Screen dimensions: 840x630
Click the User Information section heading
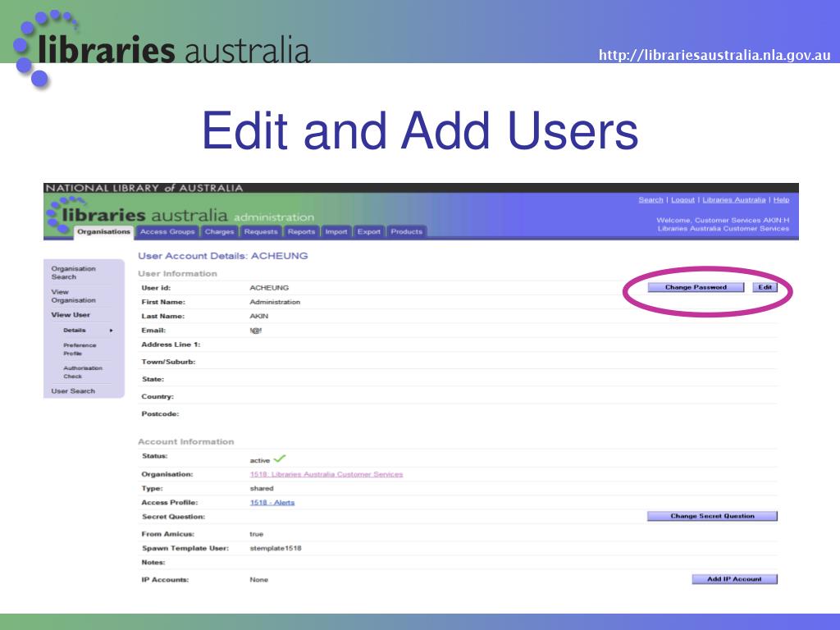pyautogui.click(x=177, y=274)
